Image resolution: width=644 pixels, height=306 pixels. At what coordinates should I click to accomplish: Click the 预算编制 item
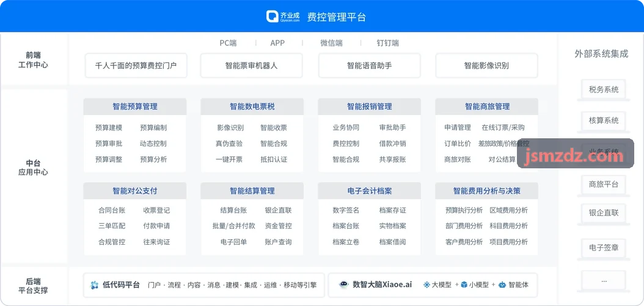tap(153, 127)
